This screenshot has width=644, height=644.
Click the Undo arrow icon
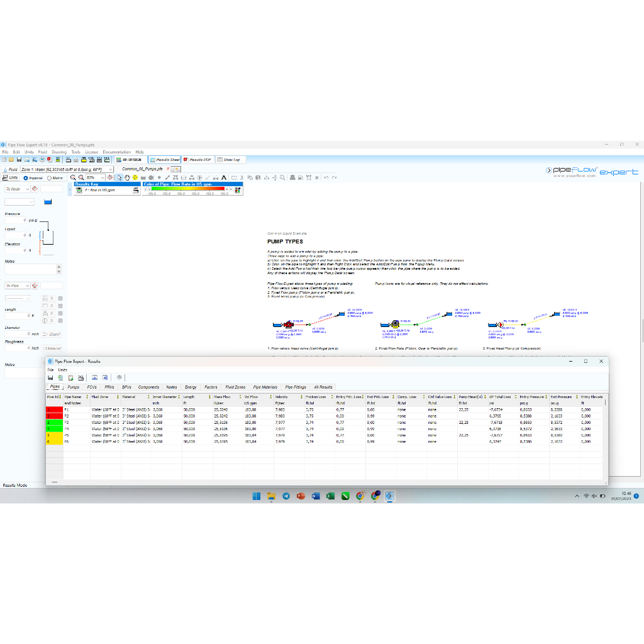(326, 177)
